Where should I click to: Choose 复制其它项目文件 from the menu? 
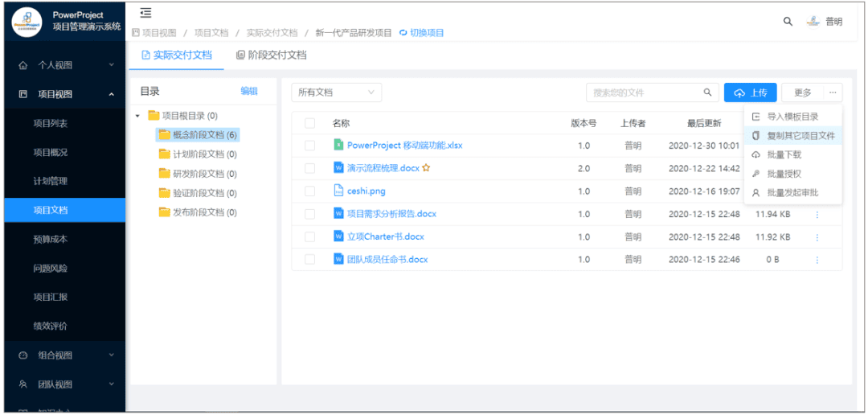point(792,136)
